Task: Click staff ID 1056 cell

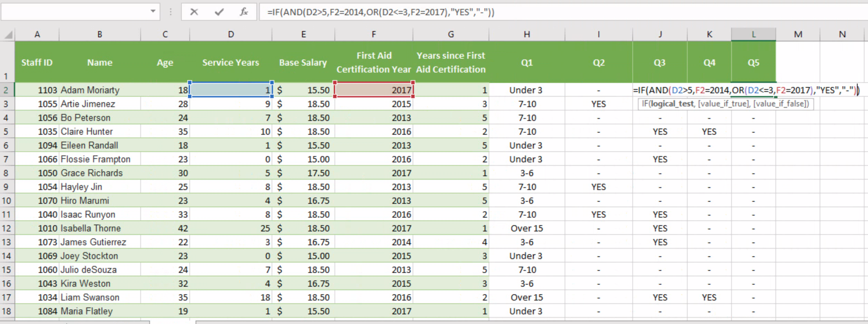Action: pos(37,118)
